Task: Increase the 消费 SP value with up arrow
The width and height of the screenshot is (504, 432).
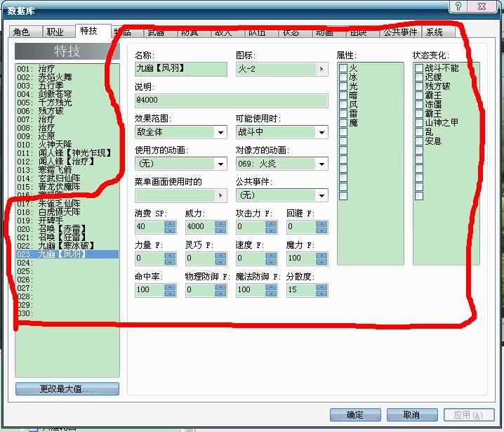Action: coord(170,223)
